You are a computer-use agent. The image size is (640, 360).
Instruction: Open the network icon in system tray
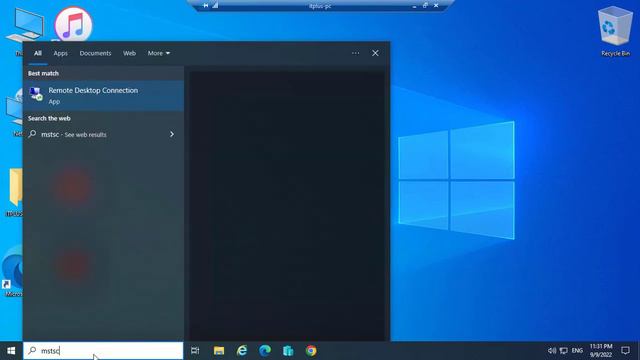click(x=564, y=351)
